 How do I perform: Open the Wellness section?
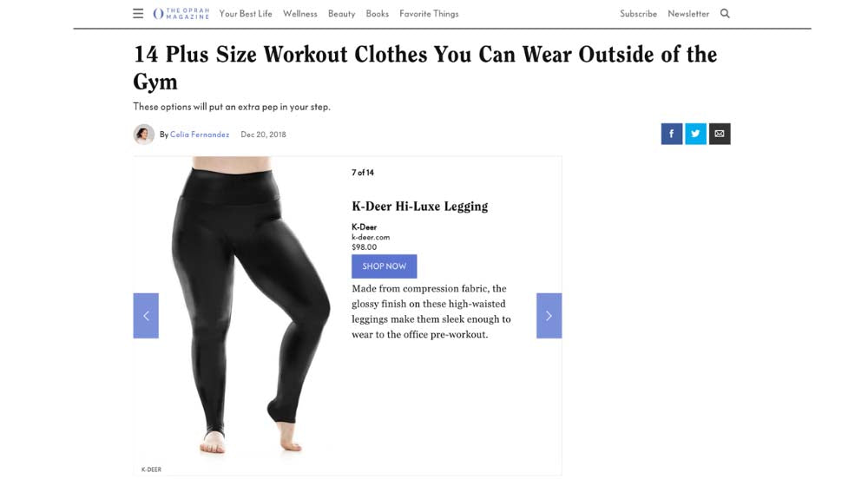coord(300,14)
